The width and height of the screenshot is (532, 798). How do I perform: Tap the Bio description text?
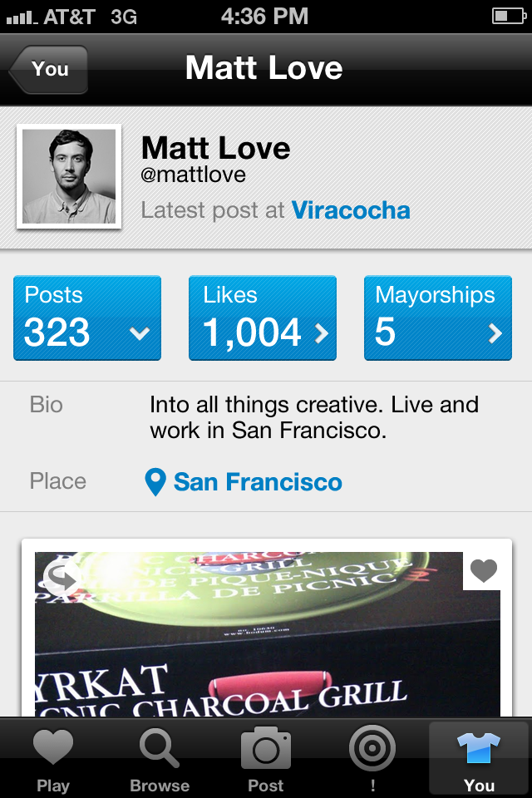click(313, 418)
